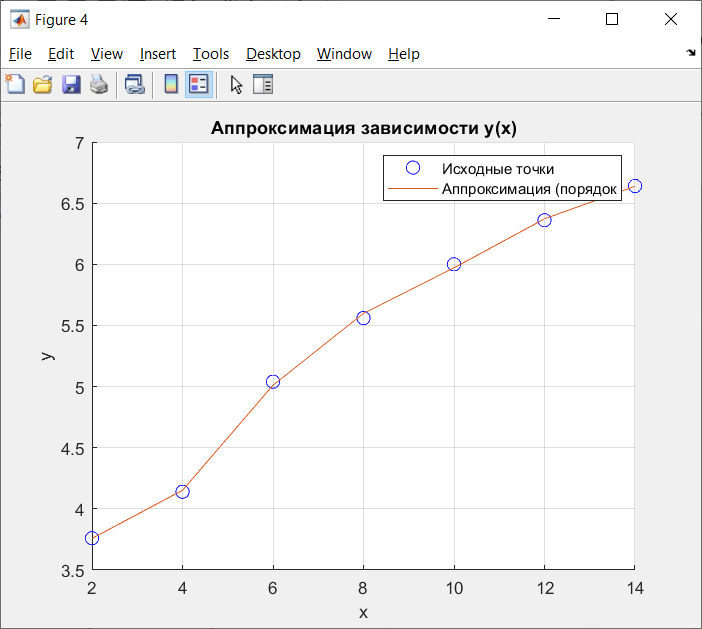The image size is (702, 629).
Task: Close the Figure 4 window
Action: [671, 19]
